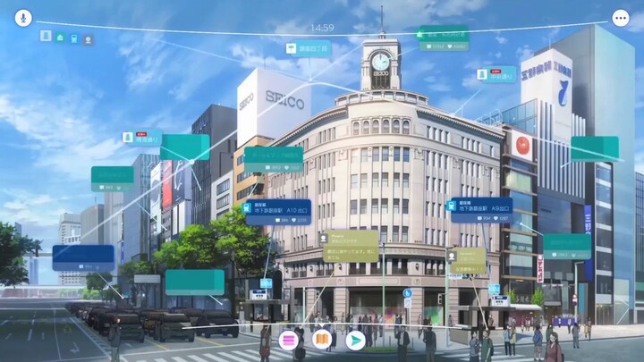Open the orange book guide button
644x362 pixels.
click(322, 340)
